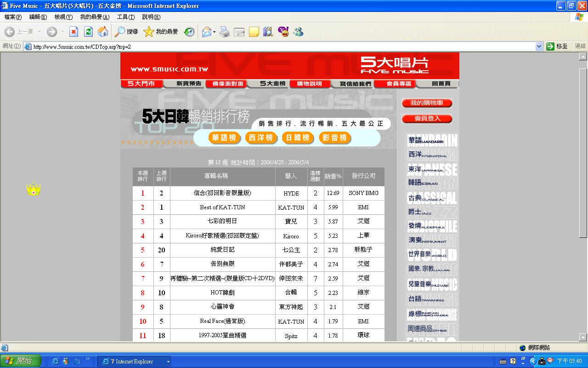The width and height of the screenshot is (588, 368).
Task: Click the address bar URL field
Action: click(x=283, y=46)
